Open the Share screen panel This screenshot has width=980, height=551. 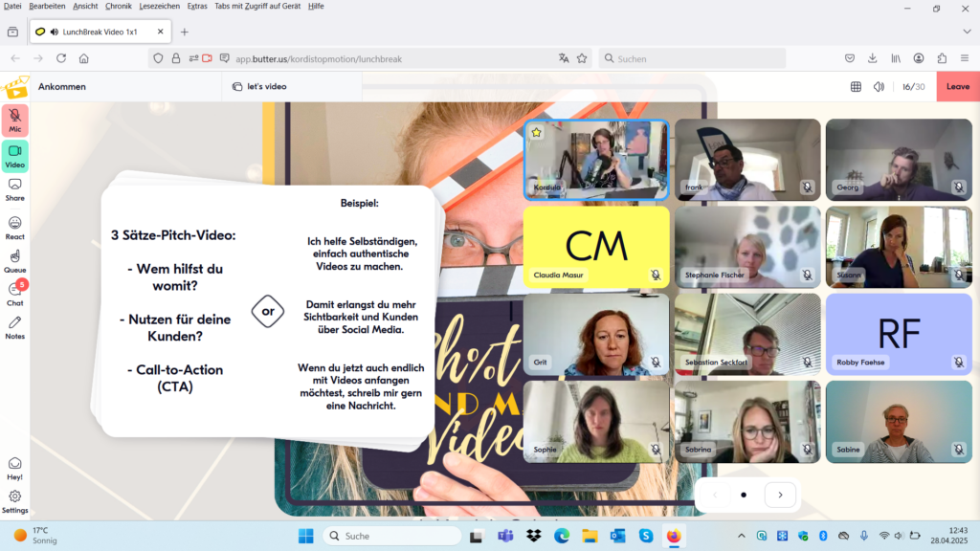click(15, 188)
